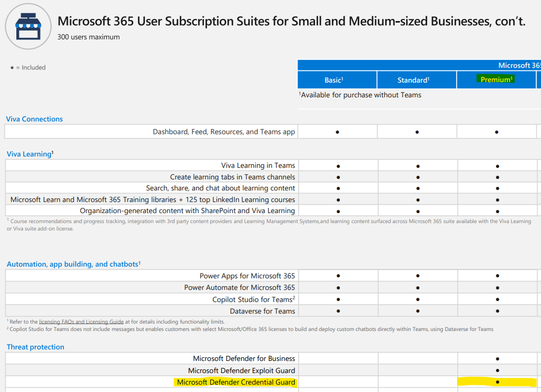
Task: Select the Dashboard, Feed, Resources, and Teams app row
Action: [x=223, y=132]
